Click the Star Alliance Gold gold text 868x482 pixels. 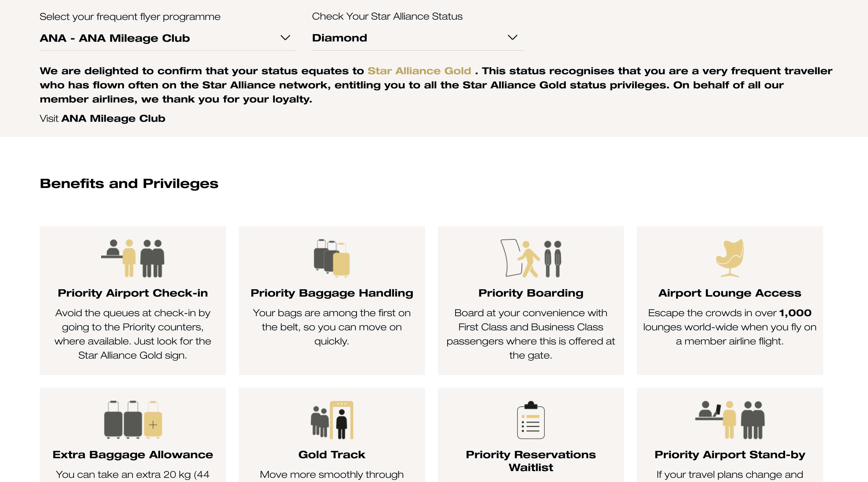pos(419,71)
